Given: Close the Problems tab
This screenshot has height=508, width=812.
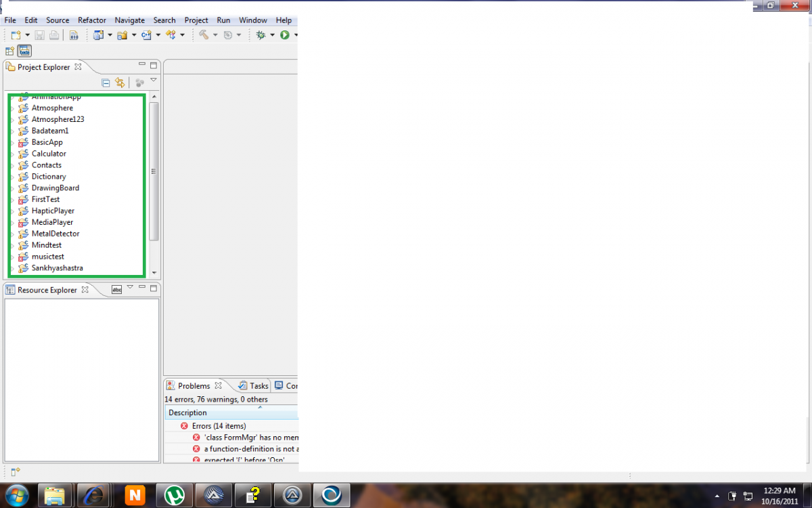Looking at the screenshot, I should click(218, 385).
